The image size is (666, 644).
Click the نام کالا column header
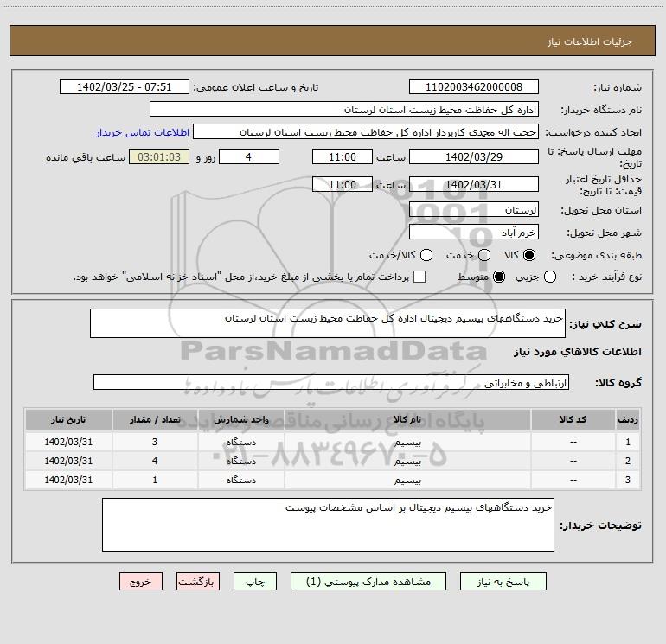pos(407,420)
